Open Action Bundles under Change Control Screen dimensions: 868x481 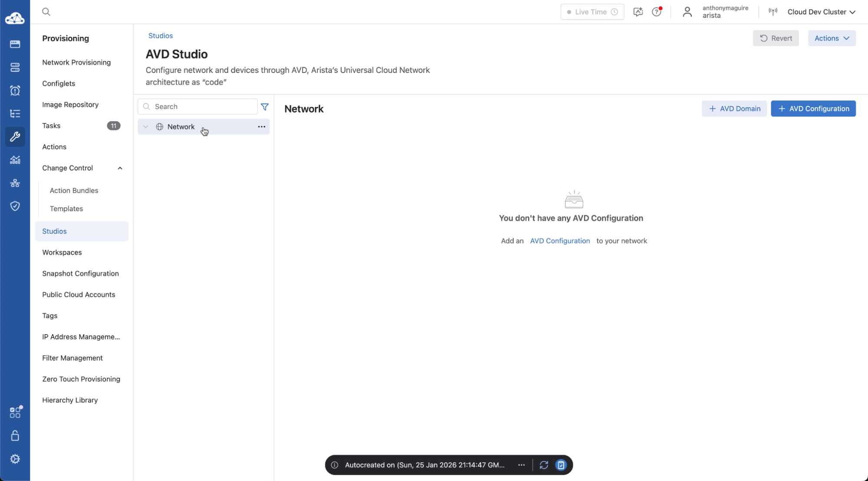click(74, 190)
